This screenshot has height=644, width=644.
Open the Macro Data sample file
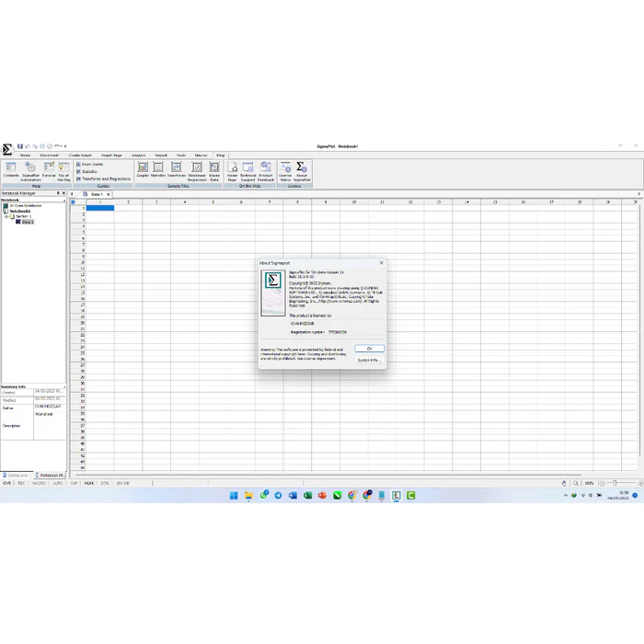[x=214, y=171]
